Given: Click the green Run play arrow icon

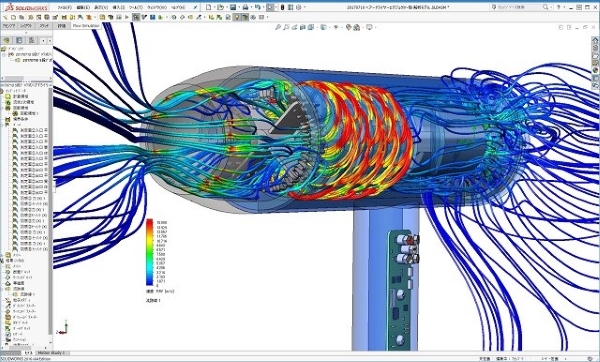Looking at the screenshot, I should pos(127,17).
